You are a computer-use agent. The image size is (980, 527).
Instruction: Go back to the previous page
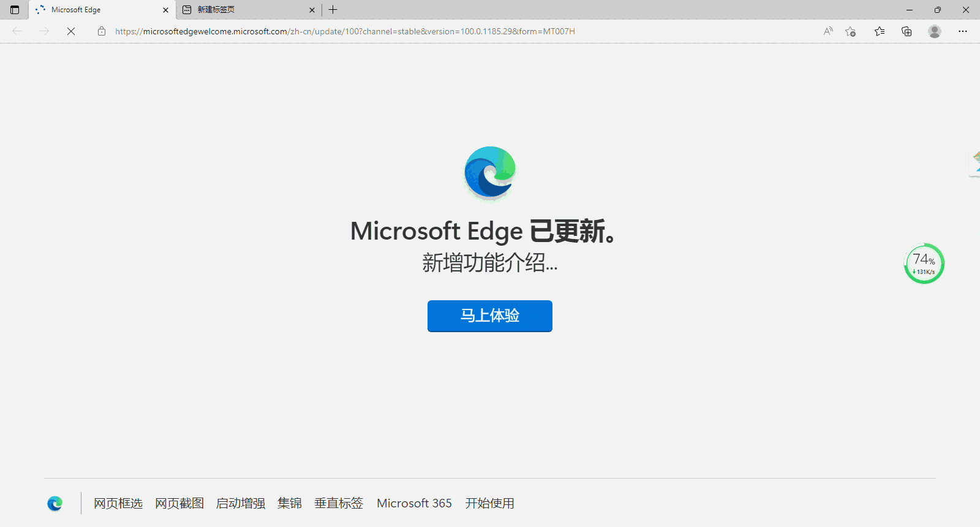pyautogui.click(x=17, y=31)
